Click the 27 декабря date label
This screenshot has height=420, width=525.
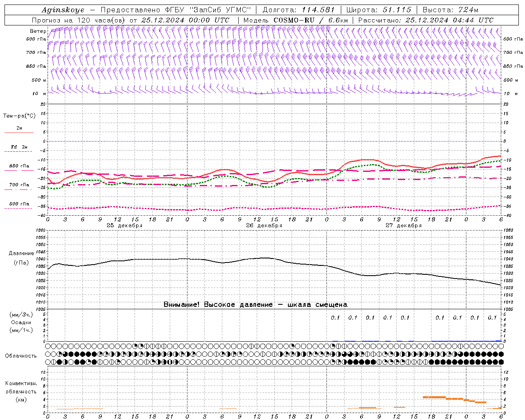click(404, 226)
